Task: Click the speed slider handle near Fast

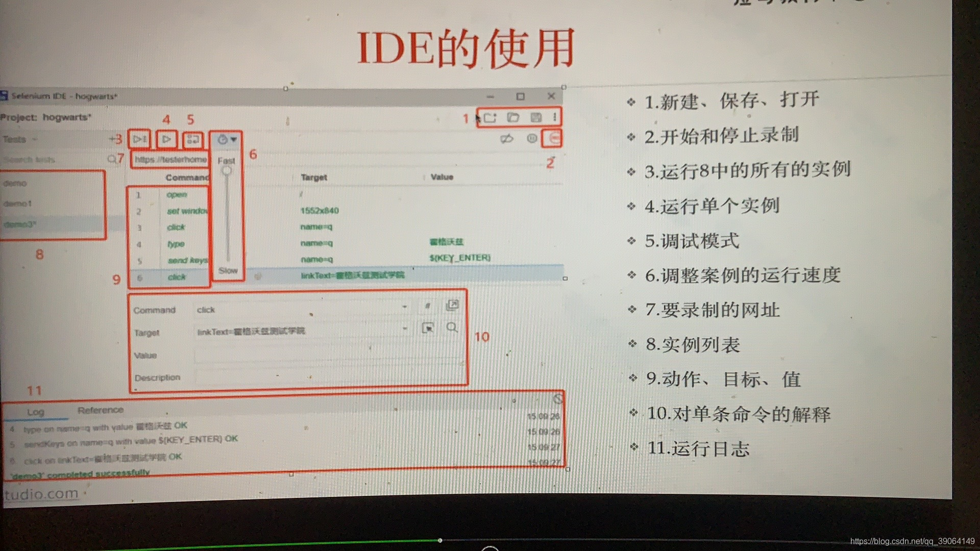Action: (x=227, y=171)
